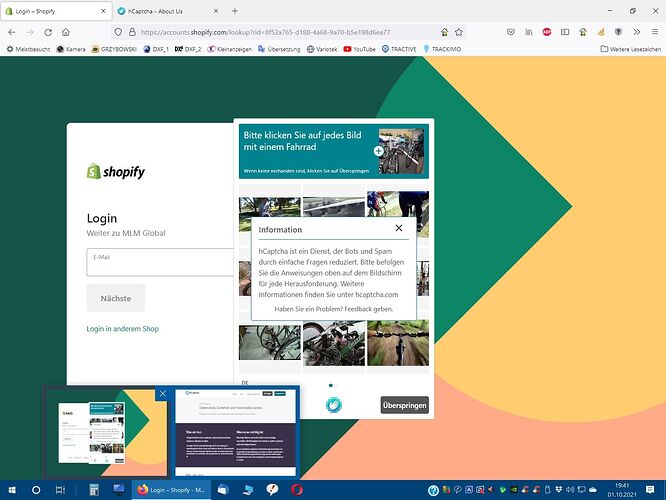Close the hCaptcha - About Us tab
Screen dimensions: 666x500
point(216,11)
